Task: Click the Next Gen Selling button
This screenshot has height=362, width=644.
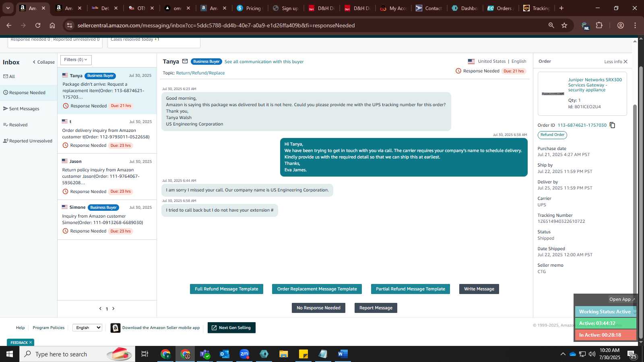Action: (231, 328)
